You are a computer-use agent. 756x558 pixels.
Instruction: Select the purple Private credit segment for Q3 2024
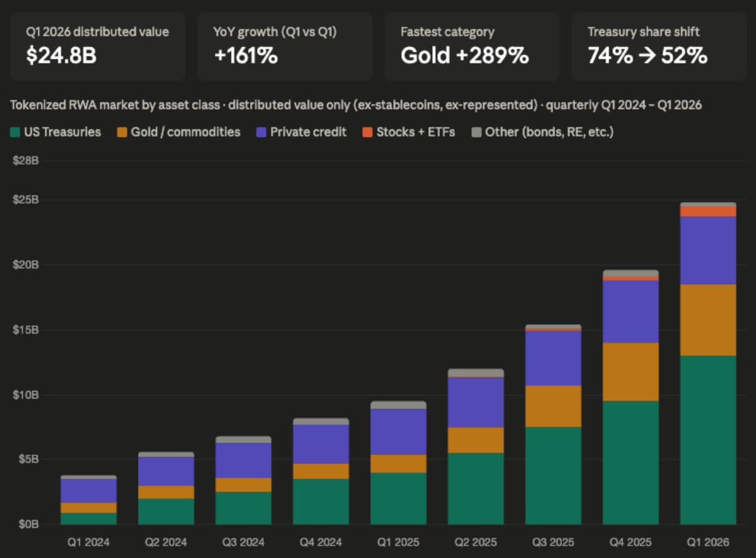[244, 460]
